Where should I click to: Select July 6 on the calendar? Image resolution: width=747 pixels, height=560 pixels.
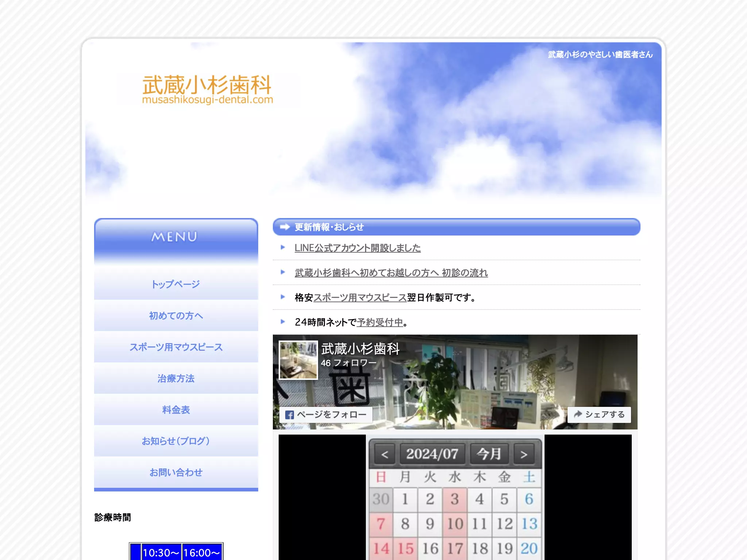(x=529, y=499)
